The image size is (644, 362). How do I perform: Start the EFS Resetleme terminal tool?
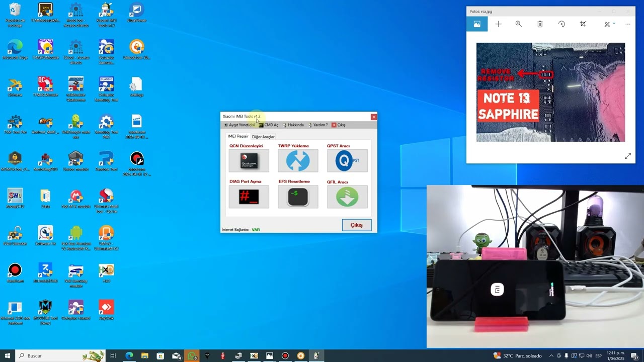pos(298,197)
